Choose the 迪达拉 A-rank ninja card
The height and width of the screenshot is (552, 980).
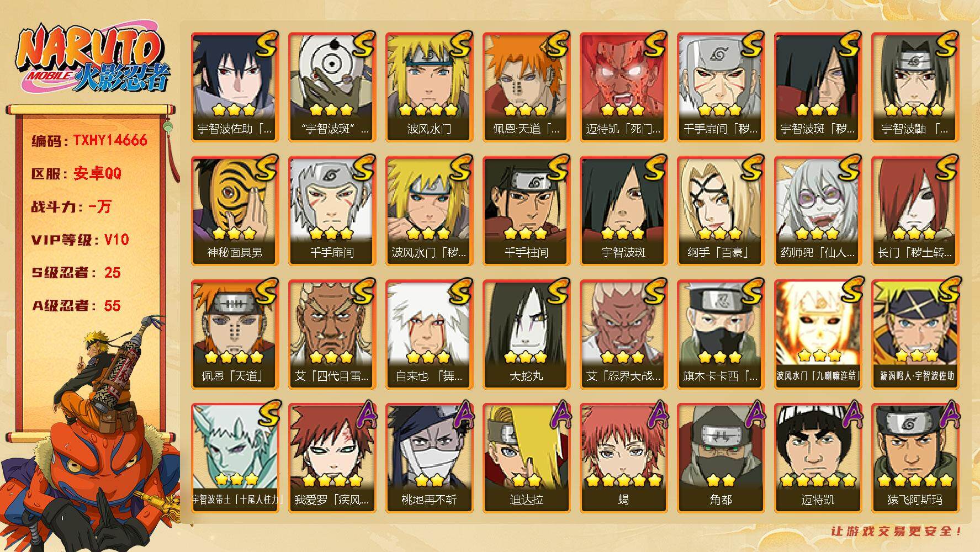tap(526, 458)
